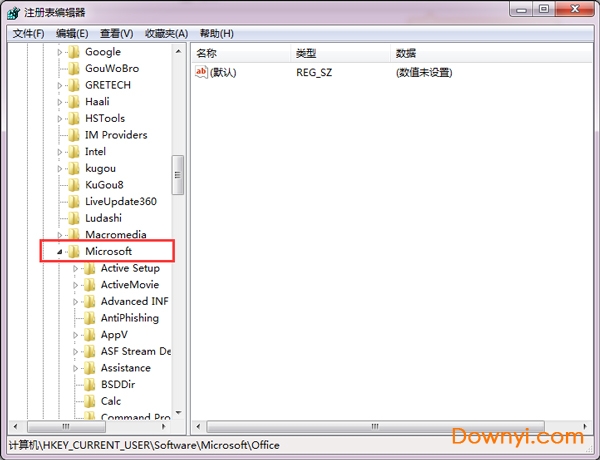
Task: Open the 文件(F) menu
Action: click(x=28, y=34)
